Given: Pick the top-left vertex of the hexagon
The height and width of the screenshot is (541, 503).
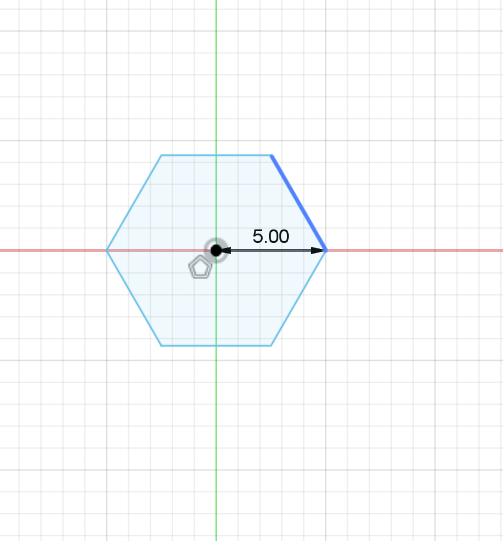Looking at the screenshot, I should (161, 155).
